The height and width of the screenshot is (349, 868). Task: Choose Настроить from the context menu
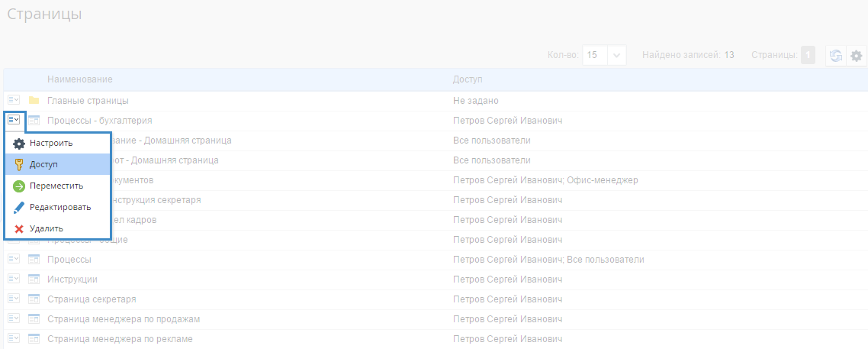click(57, 144)
